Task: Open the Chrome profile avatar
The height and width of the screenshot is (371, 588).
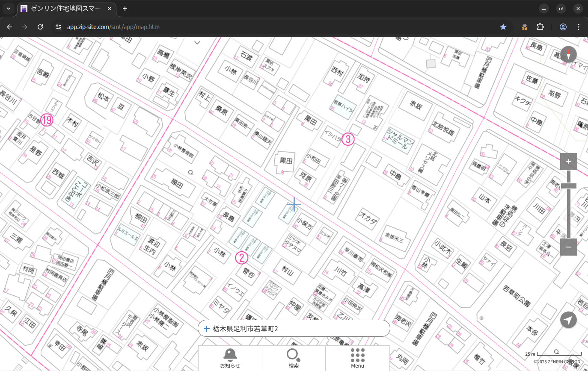Action: [x=563, y=27]
